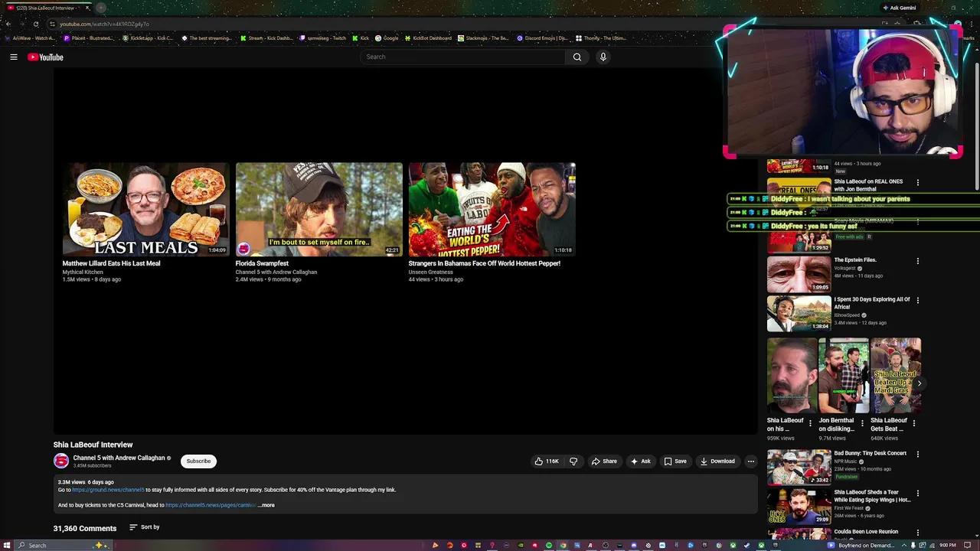Open Shia LaBeouf Gets Beat short
980x551 pixels.
click(895, 376)
